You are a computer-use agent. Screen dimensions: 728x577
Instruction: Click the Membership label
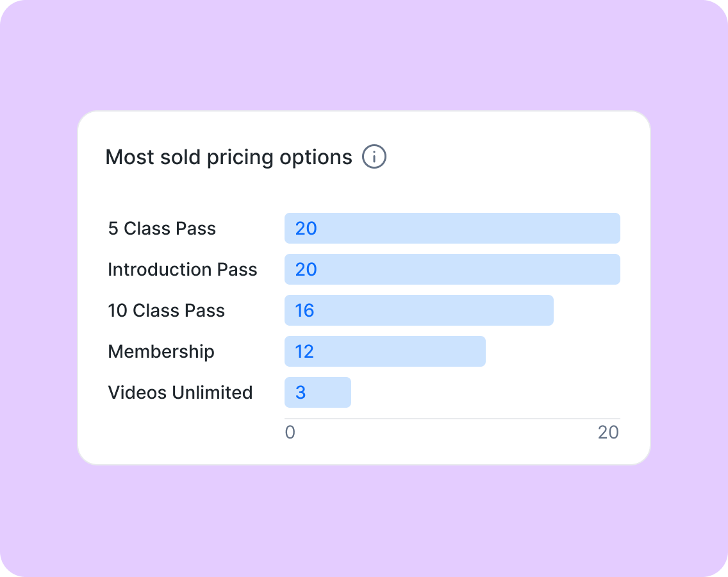pos(161,351)
